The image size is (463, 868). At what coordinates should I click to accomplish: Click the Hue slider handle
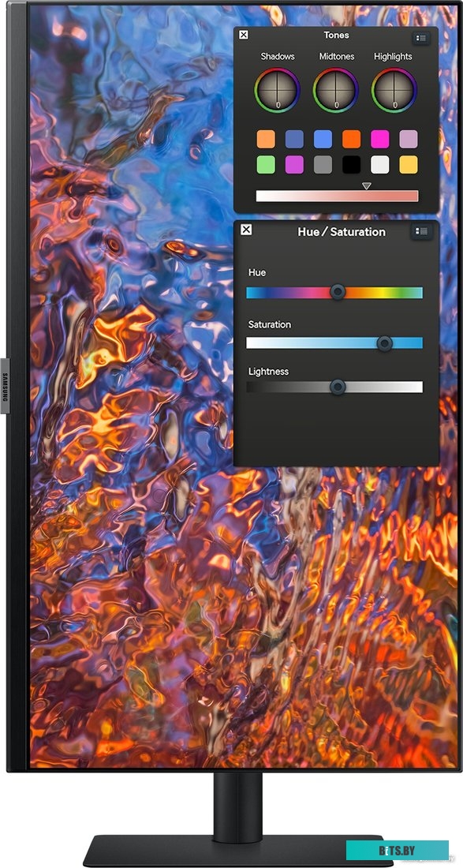click(x=338, y=292)
